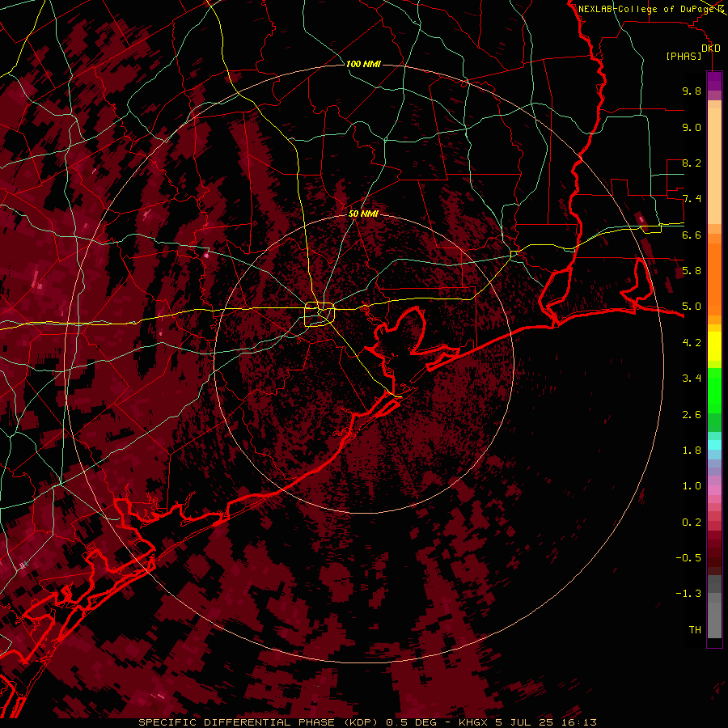Screen dimensions: 728x728
Task: Click the yellow Houston loop at the map center
Action: [x=320, y=315]
